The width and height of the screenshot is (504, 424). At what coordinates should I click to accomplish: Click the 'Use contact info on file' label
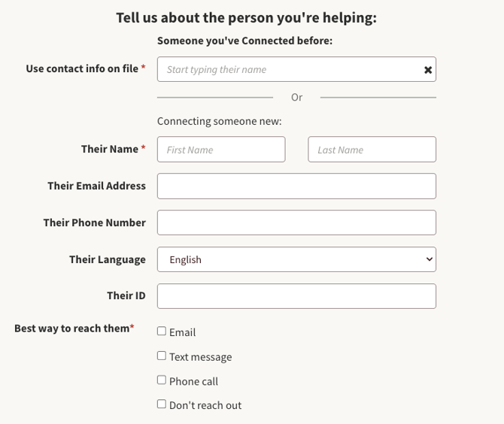(x=82, y=68)
